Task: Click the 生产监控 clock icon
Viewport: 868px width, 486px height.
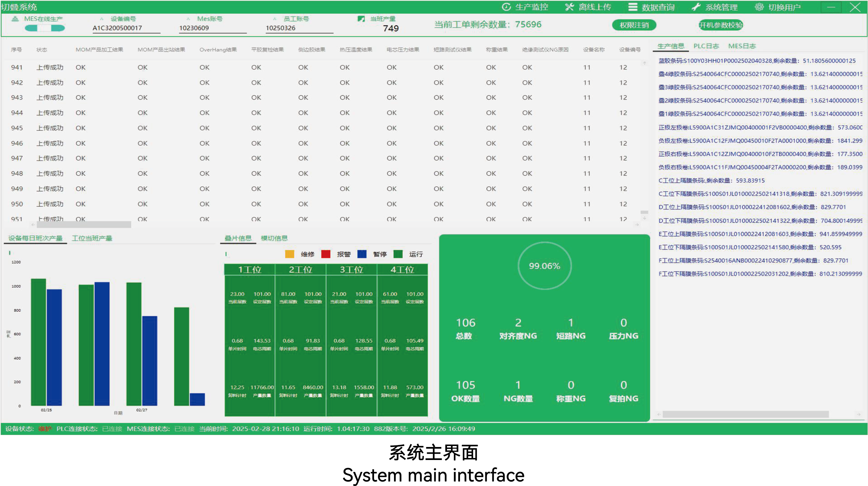Action: coord(506,7)
